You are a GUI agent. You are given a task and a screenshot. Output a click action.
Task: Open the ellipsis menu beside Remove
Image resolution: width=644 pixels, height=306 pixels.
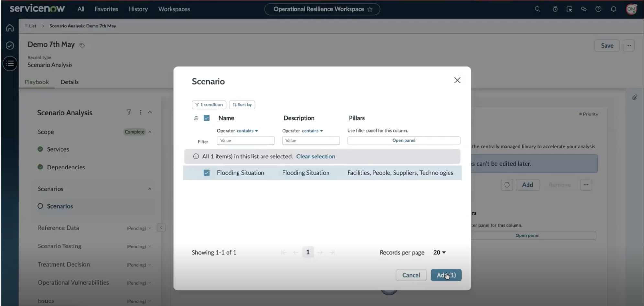pyautogui.click(x=586, y=185)
